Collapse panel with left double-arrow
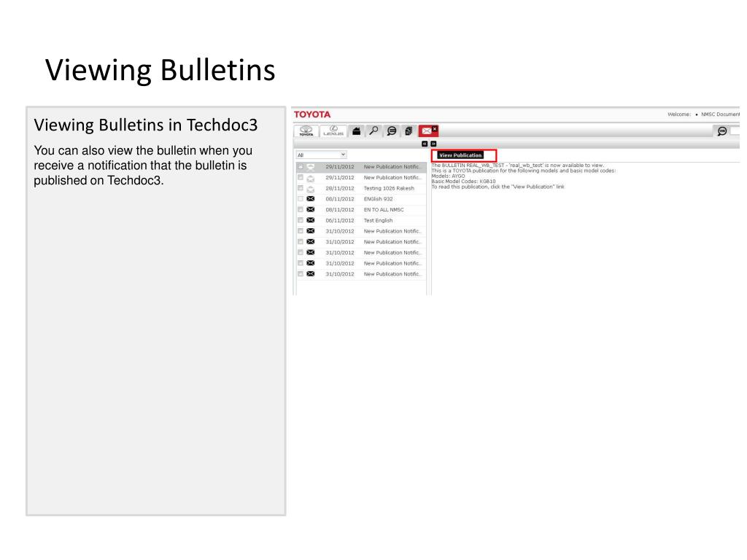The width and height of the screenshot is (747, 560). click(425, 144)
